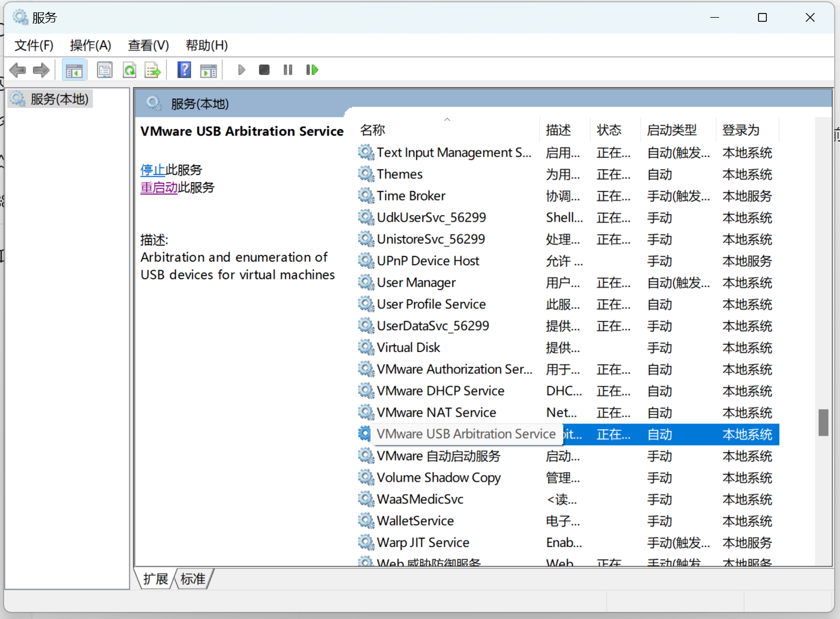Screen dimensions: 840x619
Task: Click the vertical scrollbar thumb of the services list
Action: (x=823, y=423)
